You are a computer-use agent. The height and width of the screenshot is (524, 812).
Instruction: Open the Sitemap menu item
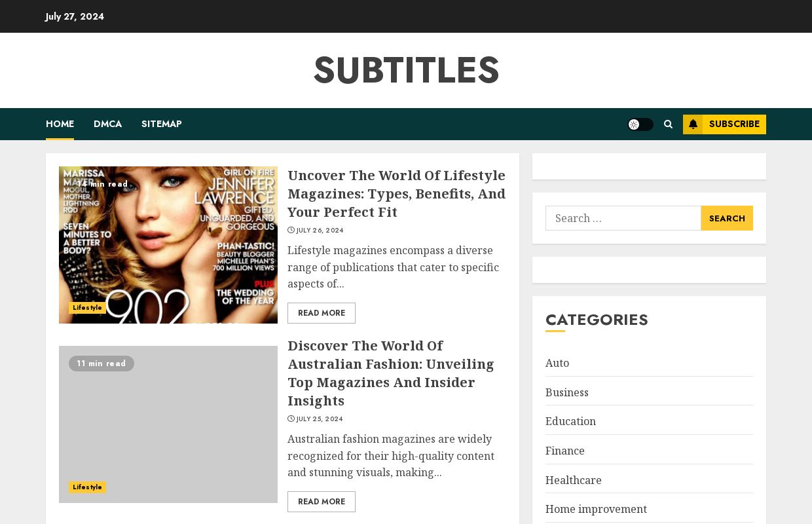[x=162, y=124]
